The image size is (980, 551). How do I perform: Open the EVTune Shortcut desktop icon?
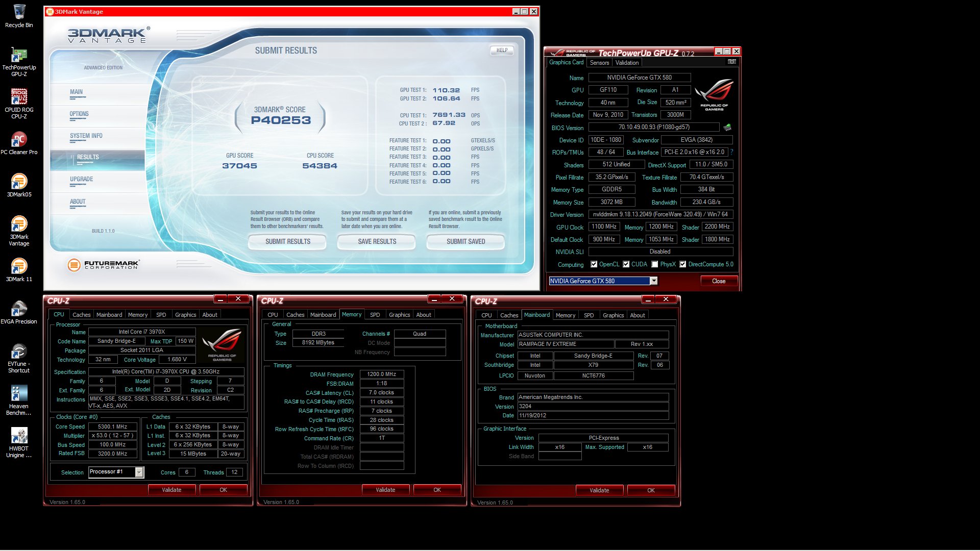tap(19, 358)
